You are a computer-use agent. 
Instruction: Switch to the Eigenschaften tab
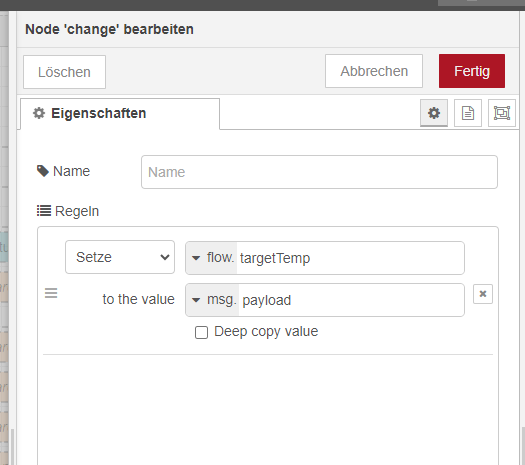point(120,113)
